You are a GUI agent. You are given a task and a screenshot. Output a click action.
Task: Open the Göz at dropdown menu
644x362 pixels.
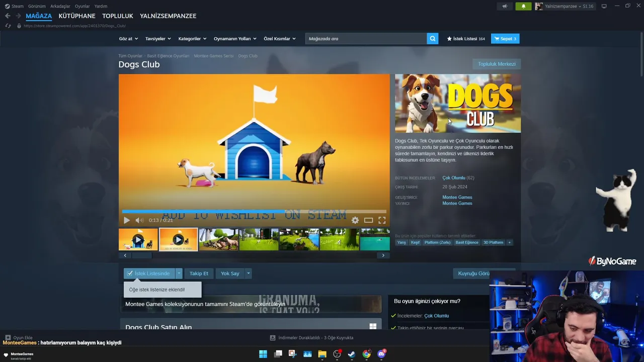click(x=128, y=39)
